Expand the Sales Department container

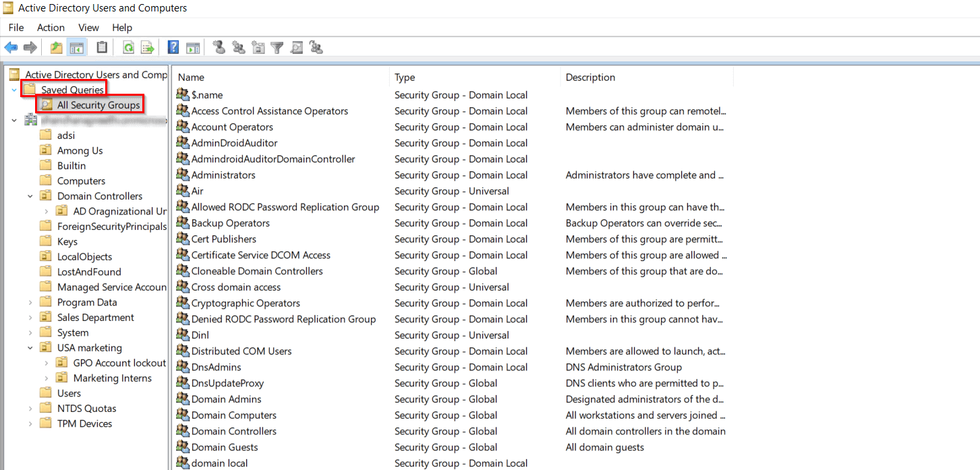[30, 317]
